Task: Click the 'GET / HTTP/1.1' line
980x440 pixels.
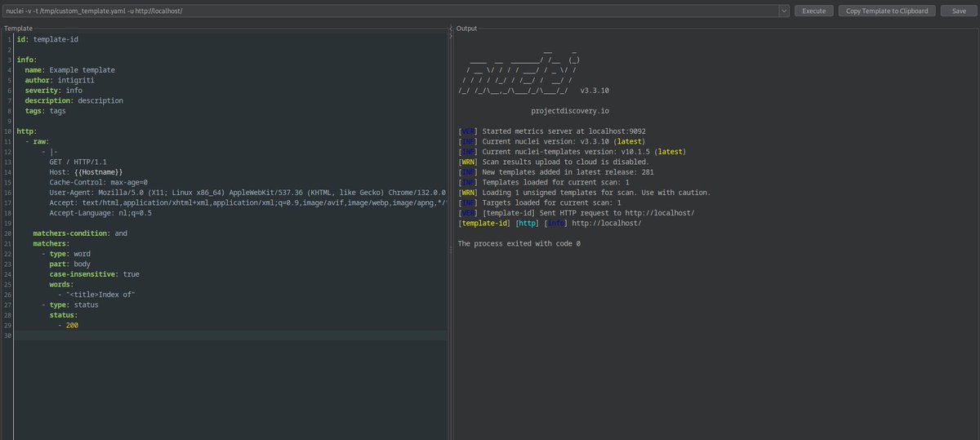Action: (78, 162)
